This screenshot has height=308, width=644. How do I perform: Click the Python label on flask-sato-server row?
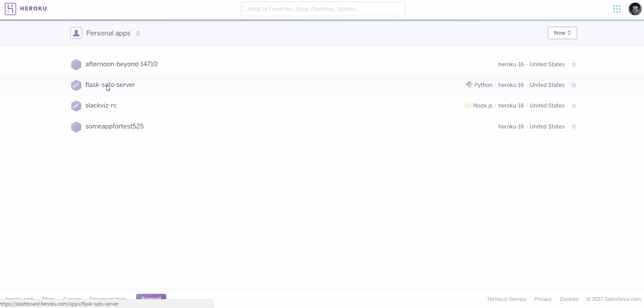click(483, 85)
